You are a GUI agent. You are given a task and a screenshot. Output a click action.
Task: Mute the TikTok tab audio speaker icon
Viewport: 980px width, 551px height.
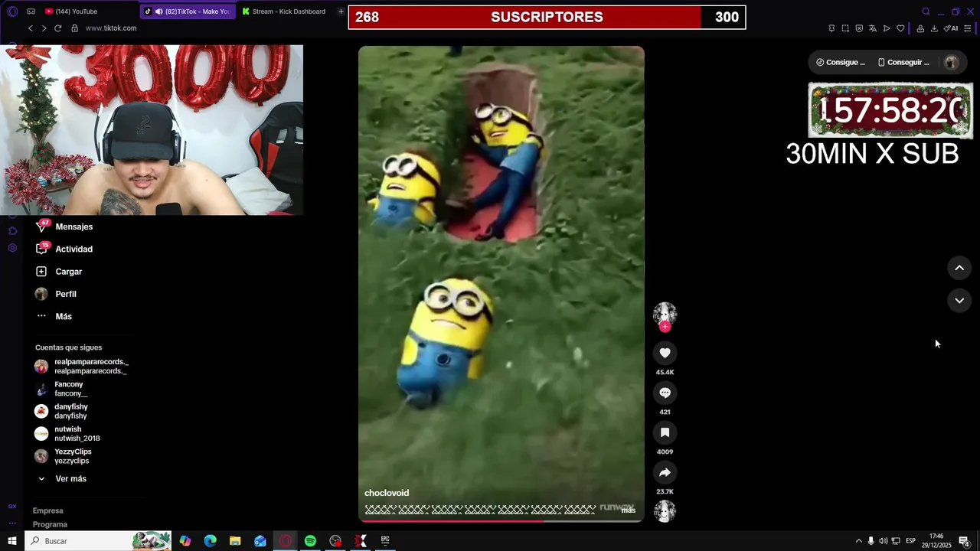(x=158, y=11)
